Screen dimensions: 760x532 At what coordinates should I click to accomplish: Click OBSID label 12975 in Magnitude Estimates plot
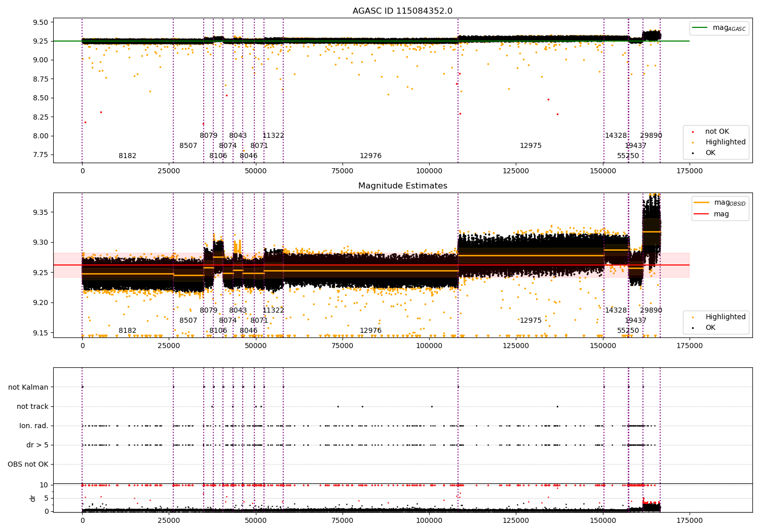(531, 321)
